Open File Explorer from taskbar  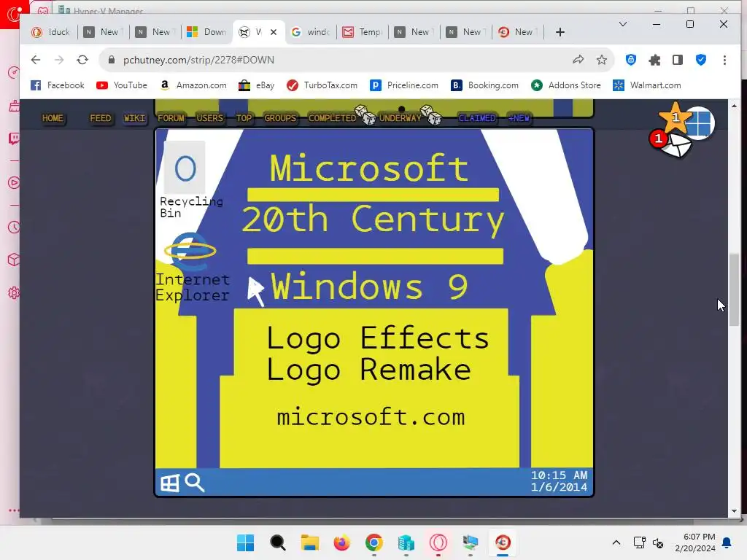[x=309, y=542]
